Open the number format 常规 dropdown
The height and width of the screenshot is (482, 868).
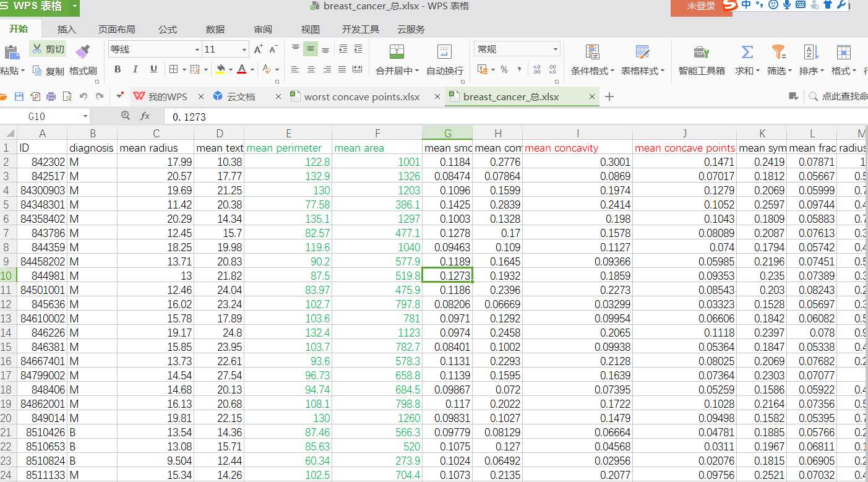click(555, 49)
